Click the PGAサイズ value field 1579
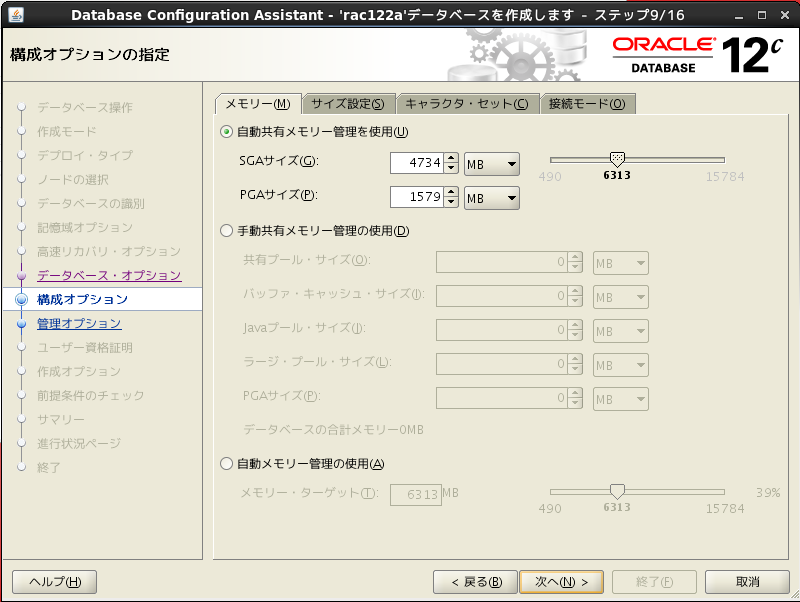This screenshot has height=602, width=800. coord(417,197)
